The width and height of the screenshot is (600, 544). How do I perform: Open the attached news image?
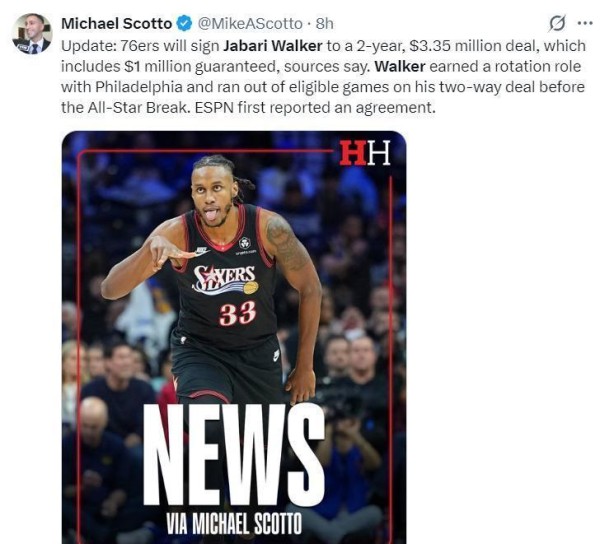[x=234, y=337]
